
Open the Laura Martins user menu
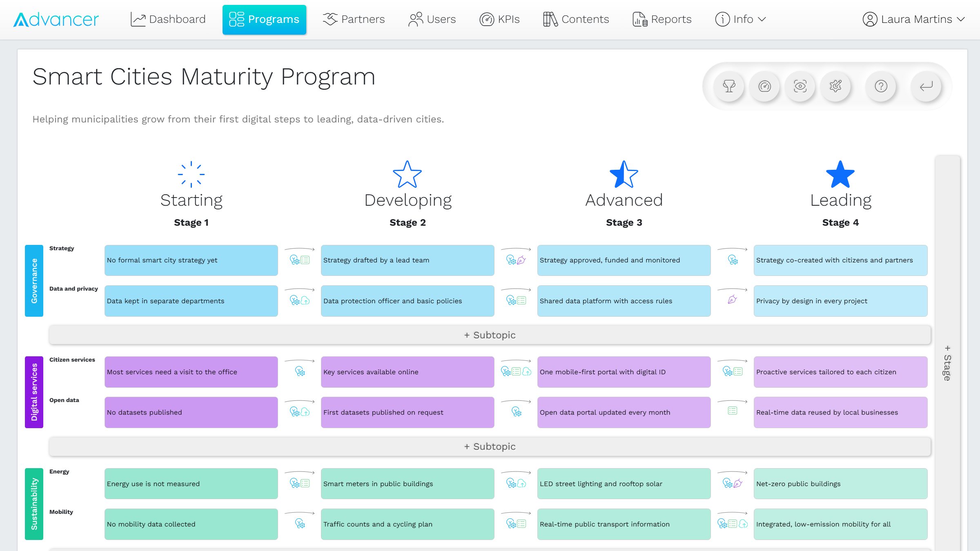913,19
